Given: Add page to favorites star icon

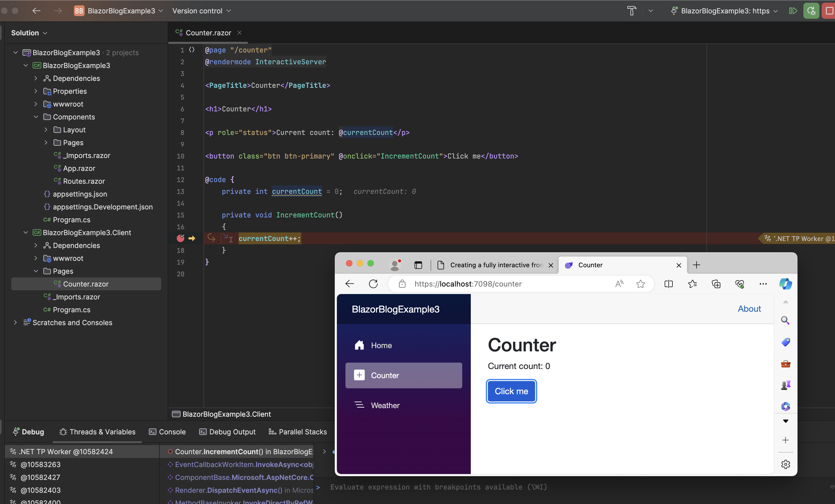Looking at the screenshot, I should 641,284.
